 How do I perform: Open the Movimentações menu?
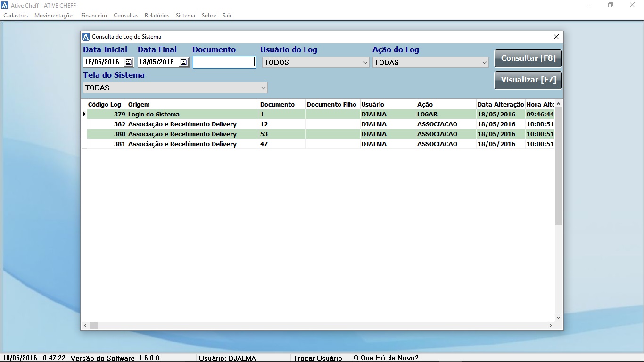point(54,16)
